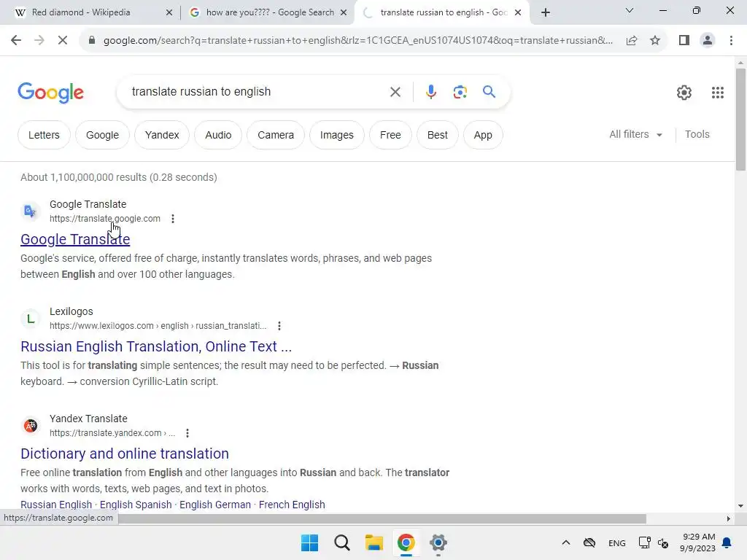Open French English sitelink

(x=292, y=505)
